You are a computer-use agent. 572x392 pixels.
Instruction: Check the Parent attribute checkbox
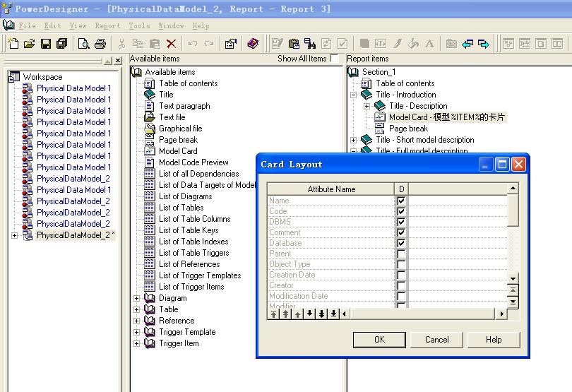click(401, 254)
